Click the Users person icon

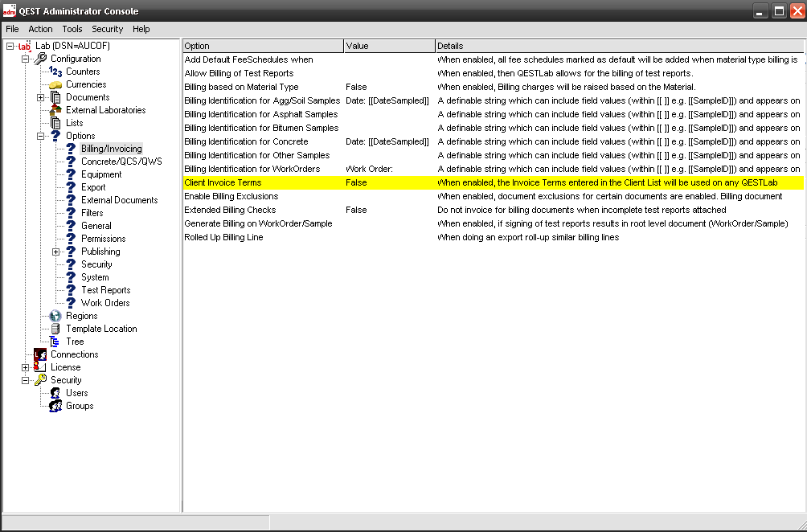(55, 393)
